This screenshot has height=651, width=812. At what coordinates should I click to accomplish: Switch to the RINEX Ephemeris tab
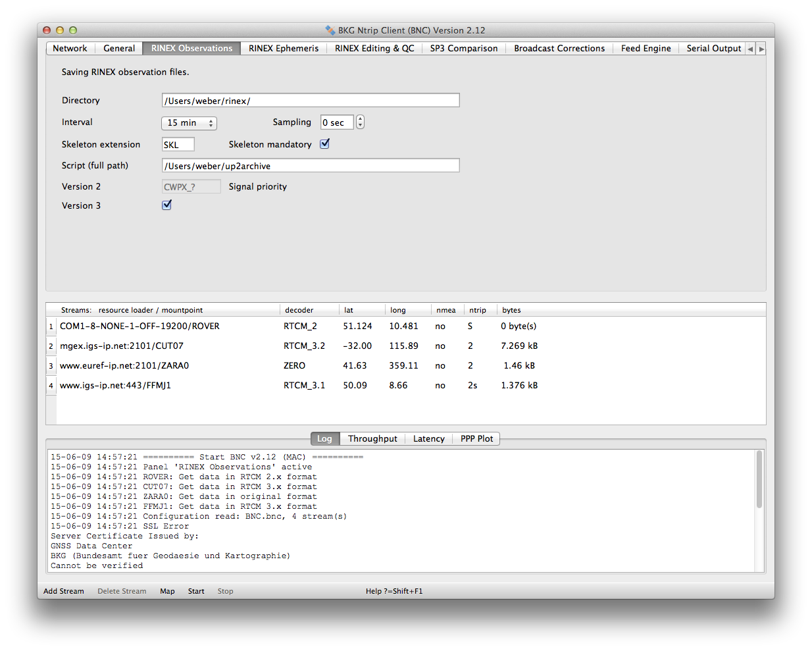click(x=283, y=49)
